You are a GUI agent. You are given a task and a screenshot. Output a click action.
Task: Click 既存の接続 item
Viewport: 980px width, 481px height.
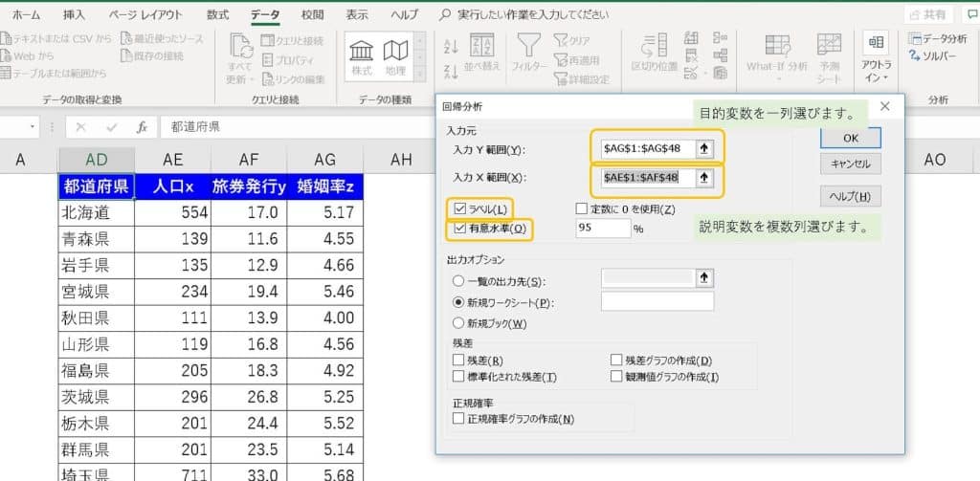(152, 55)
